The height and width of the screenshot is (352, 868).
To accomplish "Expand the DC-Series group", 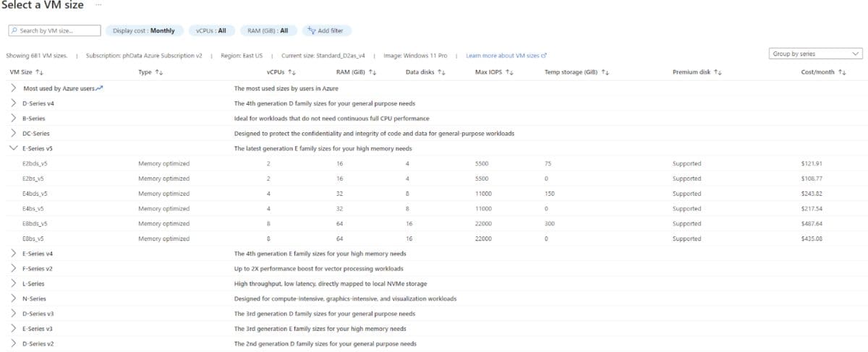I will [13, 133].
